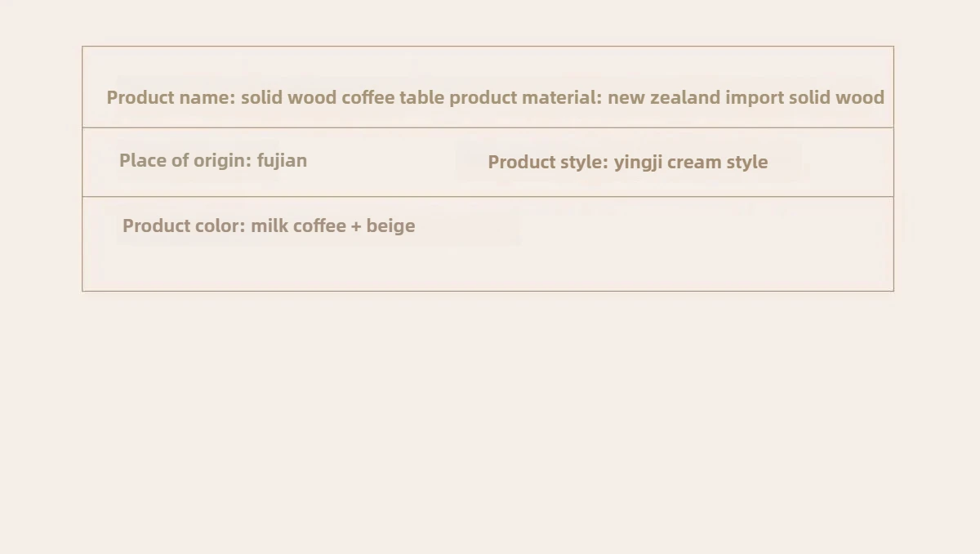Click the "Product name:" label

[171, 97]
